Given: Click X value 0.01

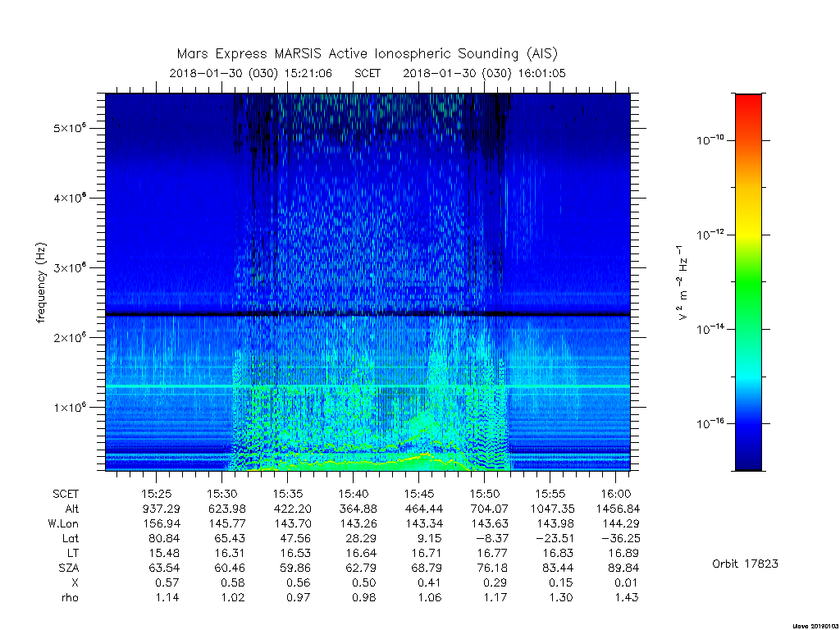Looking at the screenshot, I should click(x=626, y=582).
